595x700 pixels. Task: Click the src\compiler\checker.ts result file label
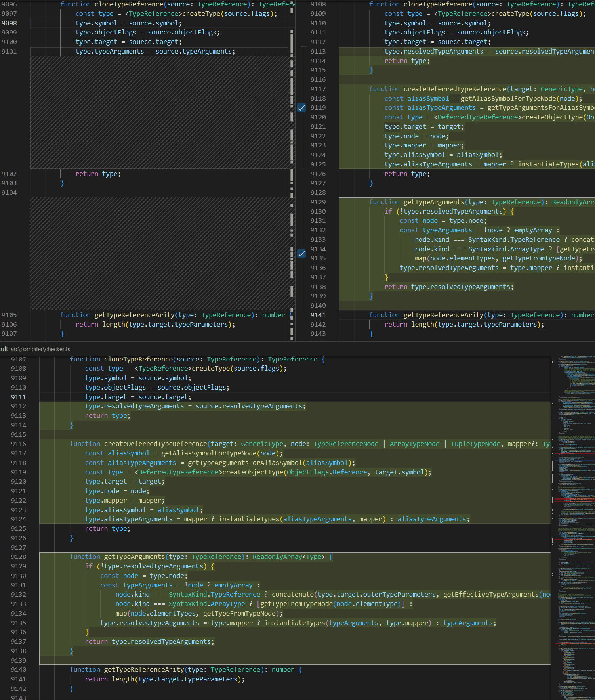tap(40, 349)
